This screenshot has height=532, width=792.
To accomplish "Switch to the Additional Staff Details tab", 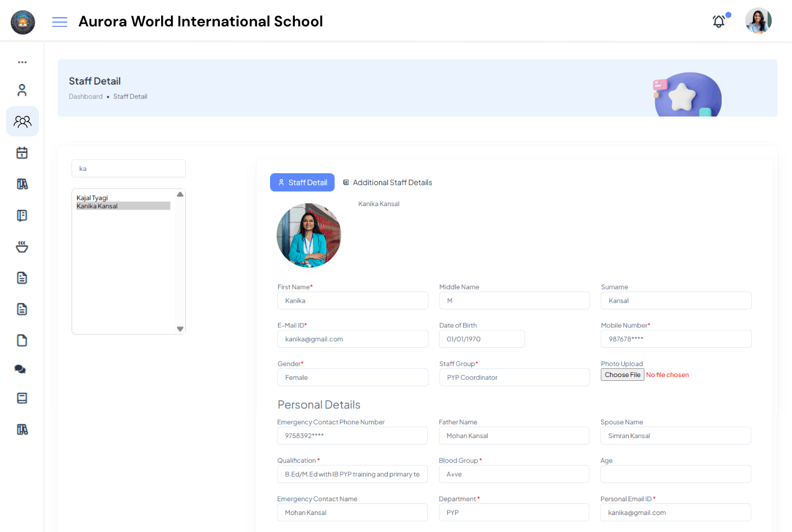I will [387, 182].
